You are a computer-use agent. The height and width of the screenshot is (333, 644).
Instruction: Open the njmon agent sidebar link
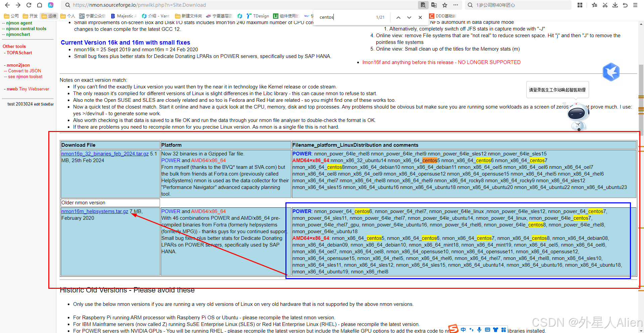point(19,23)
